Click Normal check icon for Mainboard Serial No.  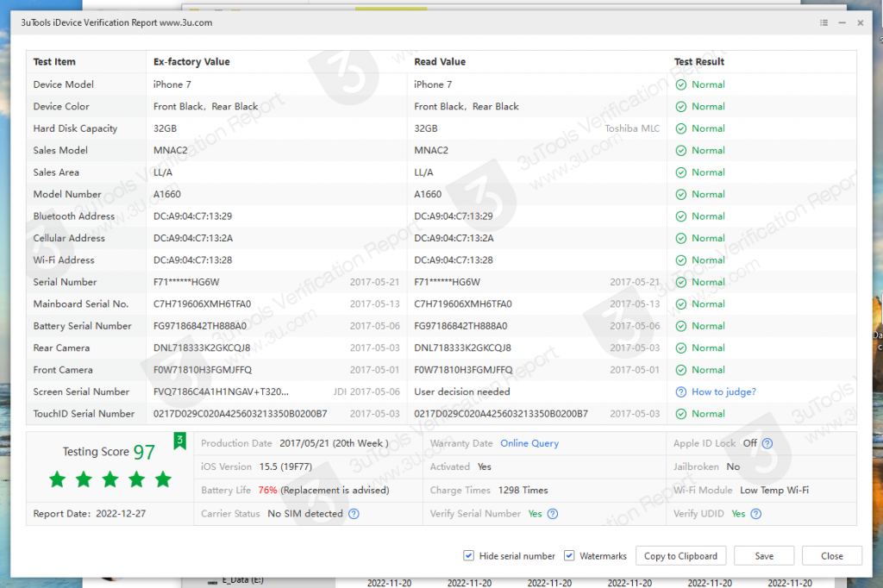pyautogui.click(x=681, y=304)
